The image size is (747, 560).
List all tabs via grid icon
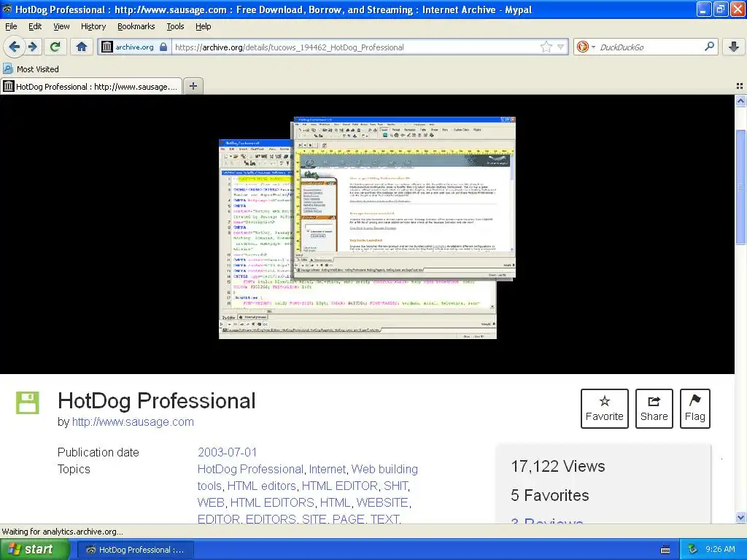[740, 86]
